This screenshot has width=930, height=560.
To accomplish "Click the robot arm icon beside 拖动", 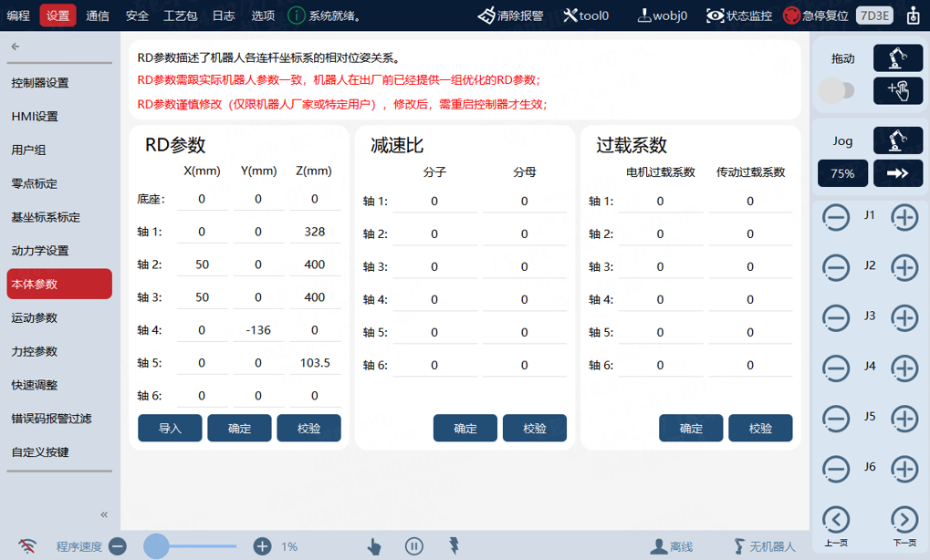I will [897, 58].
